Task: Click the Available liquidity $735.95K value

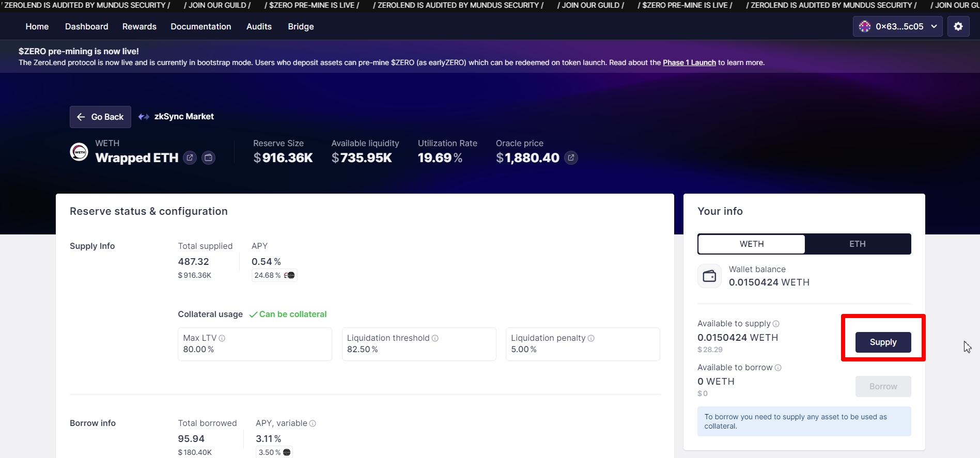Action: [362, 158]
